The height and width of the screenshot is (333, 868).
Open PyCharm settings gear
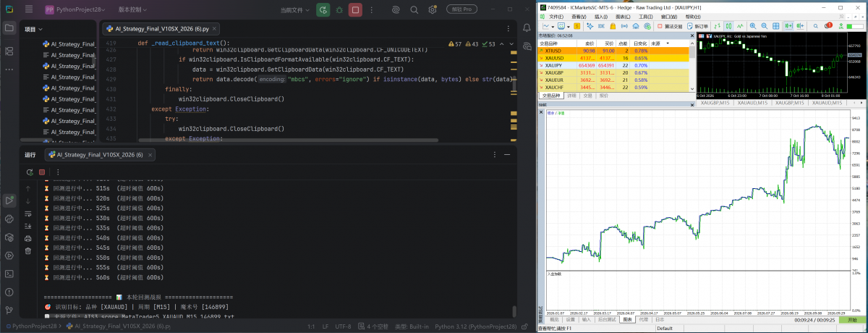(x=432, y=10)
